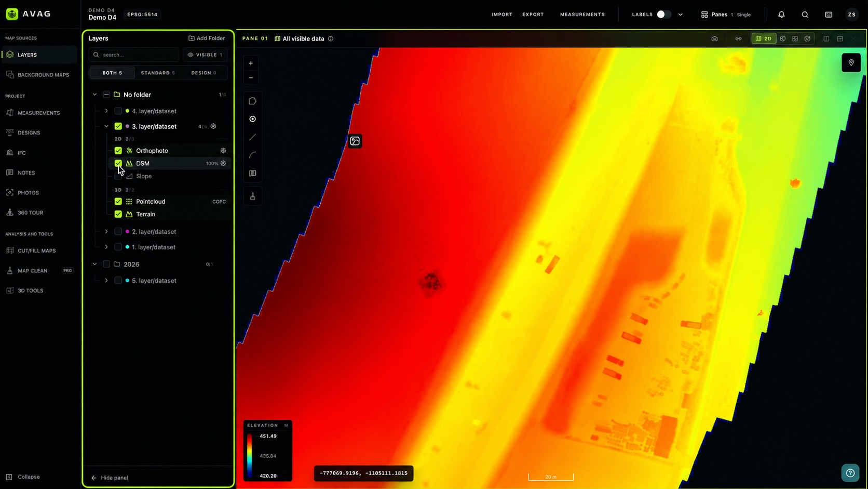Click the photo marker on the map

click(355, 141)
